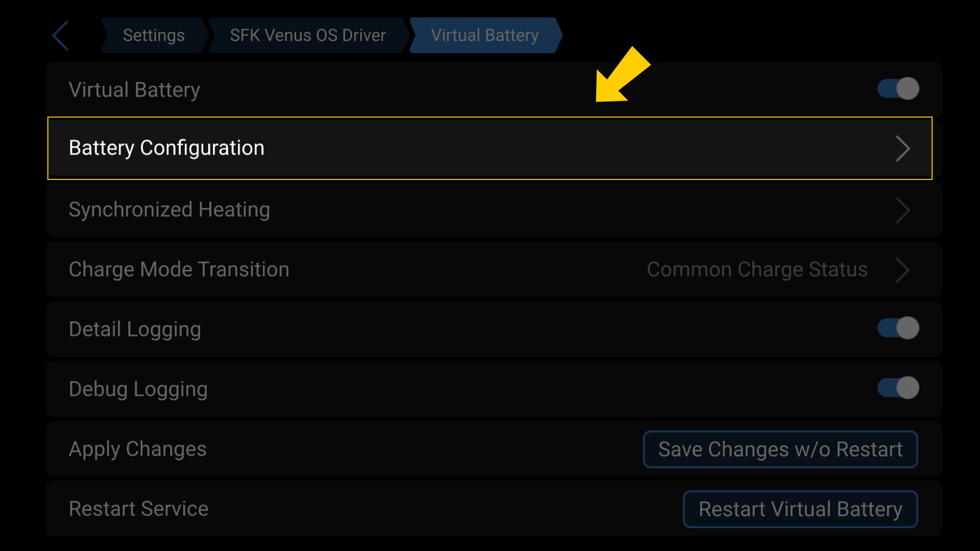
Task: Click the Common Charge Status value
Action: (x=757, y=270)
